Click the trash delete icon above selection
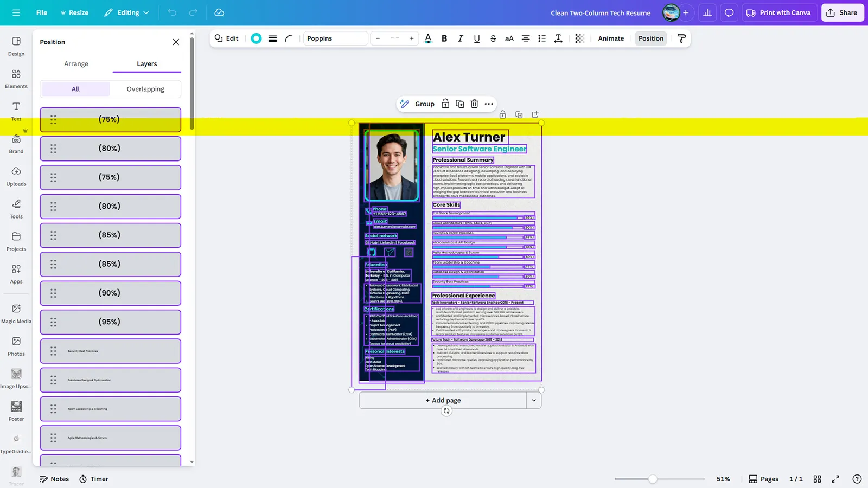The height and width of the screenshot is (488, 868). 474,104
